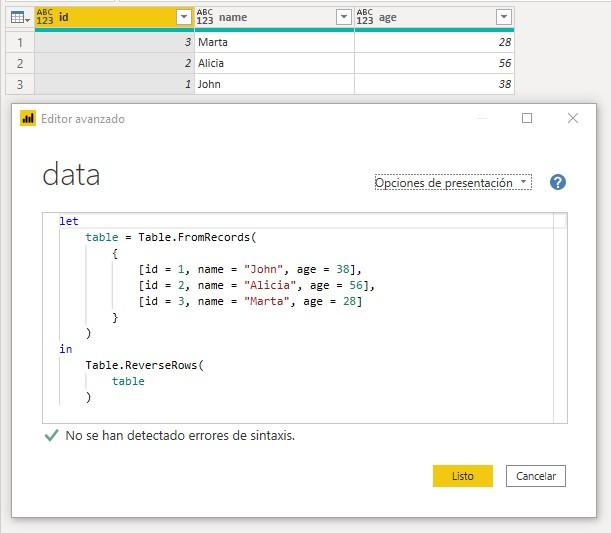Open the age column filter dropdown
611x533 pixels.
coord(504,17)
